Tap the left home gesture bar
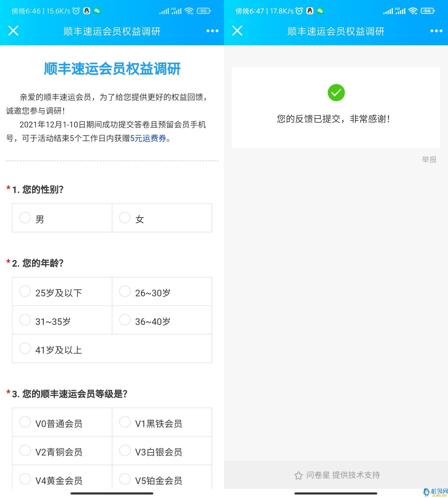This screenshot has height=498, width=448. (x=112, y=493)
